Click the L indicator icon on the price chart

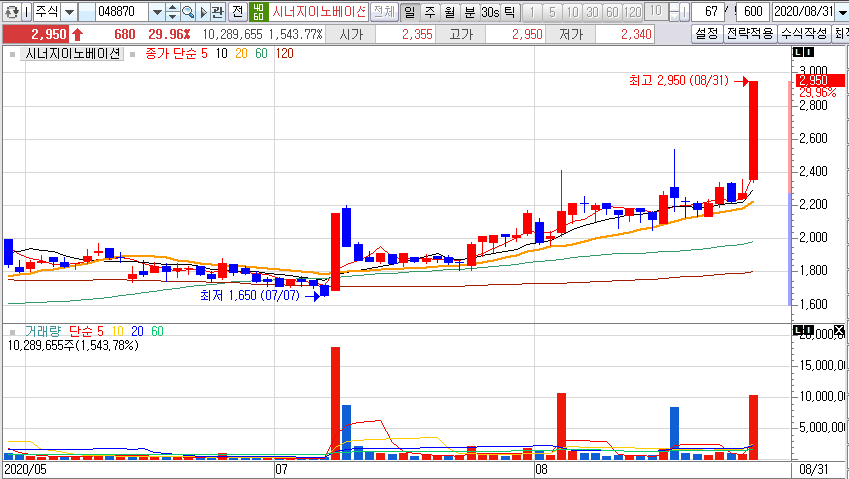[x=799, y=53]
